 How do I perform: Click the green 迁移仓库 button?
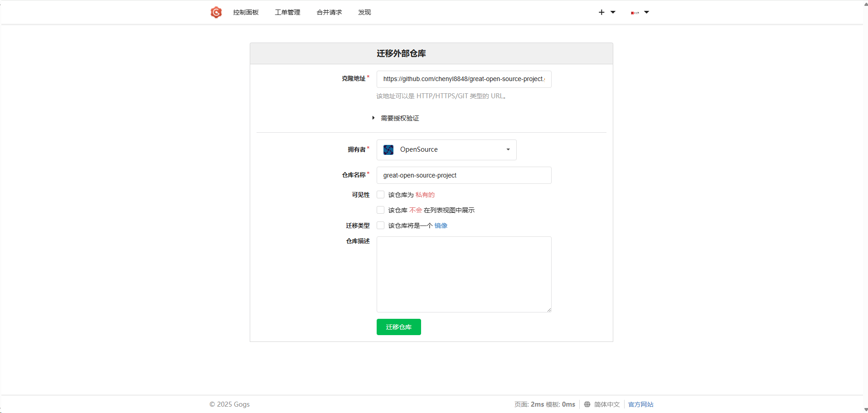click(398, 327)
